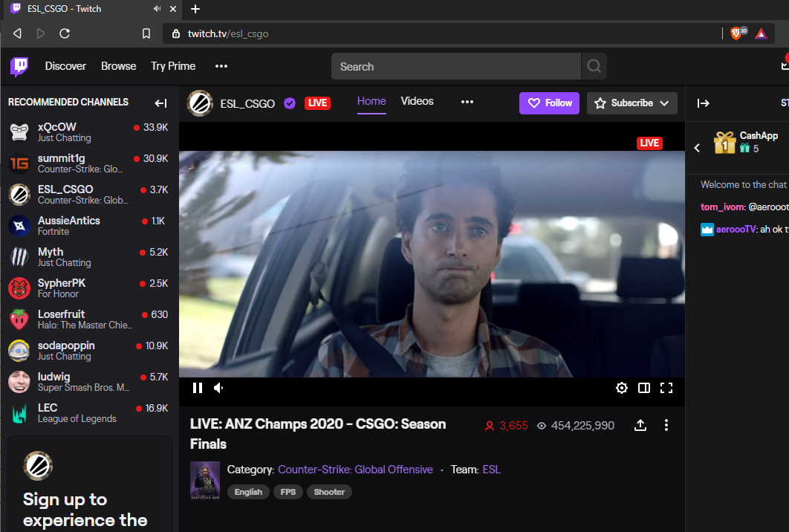Open the CS:GO game box art thumbnail
Image resolution: width=789 pixels, height=532 pixels.
(x=205, y=480)
